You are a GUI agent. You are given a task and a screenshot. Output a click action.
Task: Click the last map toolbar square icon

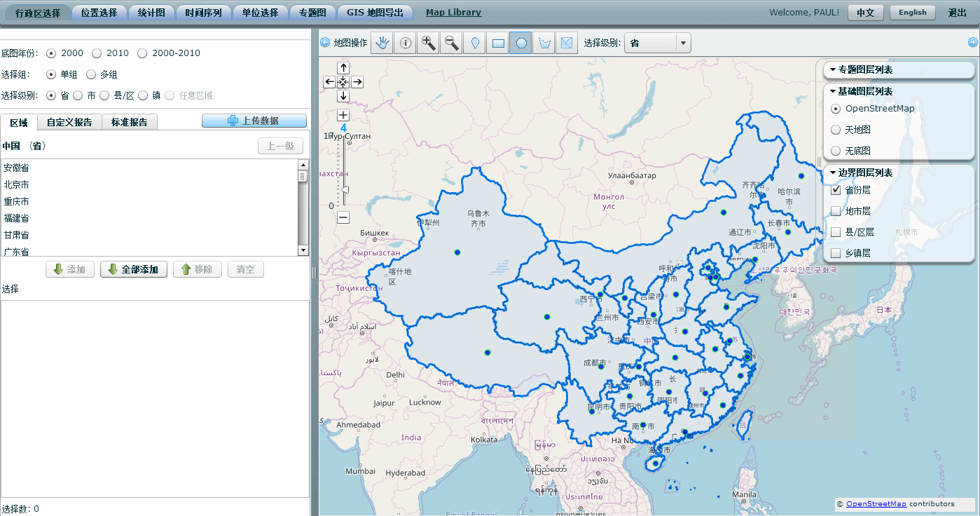[x=567, y=43]
